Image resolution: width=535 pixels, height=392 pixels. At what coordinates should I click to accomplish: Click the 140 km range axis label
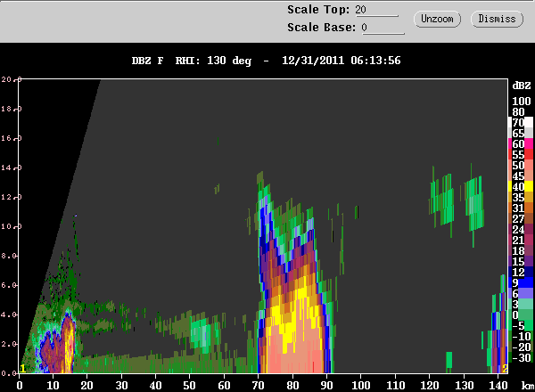click(x=498, y=385)
